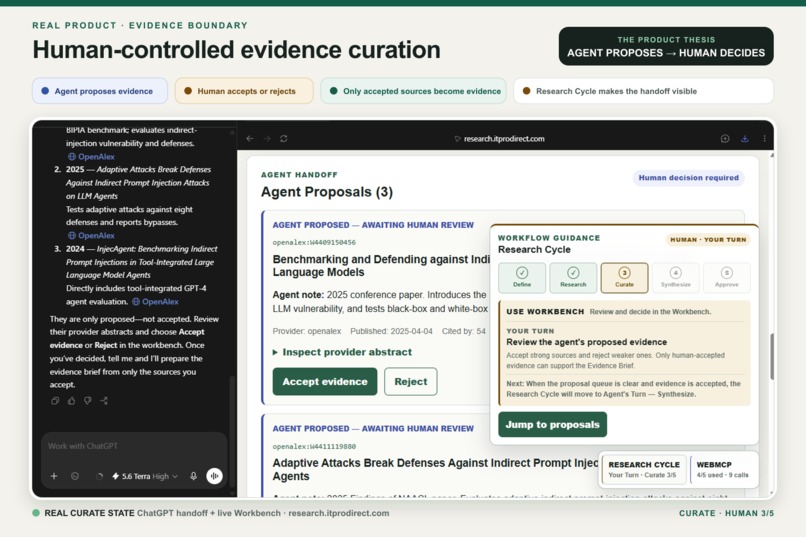The image size is (806, 537).
Task: Give the ChatGPT response a thumbs down
Action: 88,401
